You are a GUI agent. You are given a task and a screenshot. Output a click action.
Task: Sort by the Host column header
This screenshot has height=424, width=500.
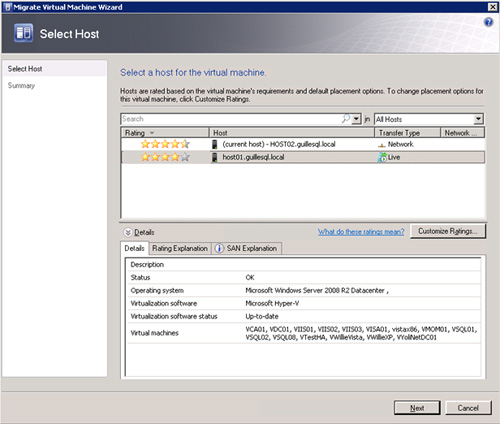[x=292, y=133]
